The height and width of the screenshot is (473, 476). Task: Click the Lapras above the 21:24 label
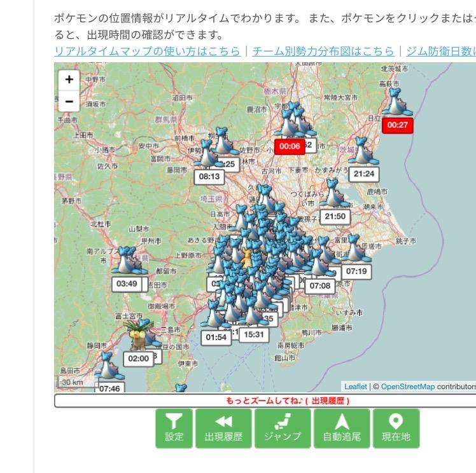(x=363, y=151)
